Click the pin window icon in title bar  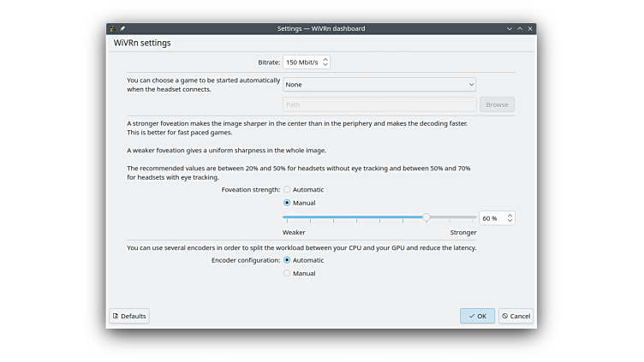pos(122,28)
